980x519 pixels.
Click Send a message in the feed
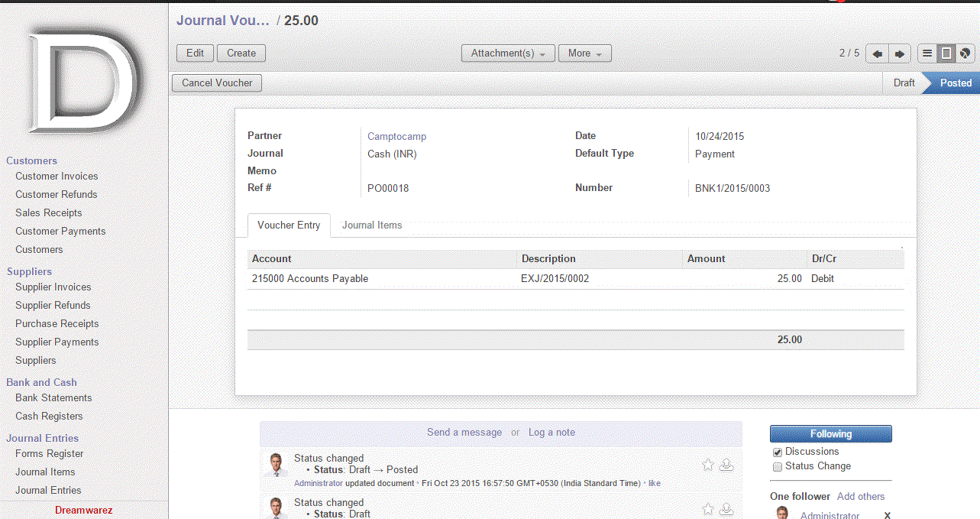coord(464,432)
